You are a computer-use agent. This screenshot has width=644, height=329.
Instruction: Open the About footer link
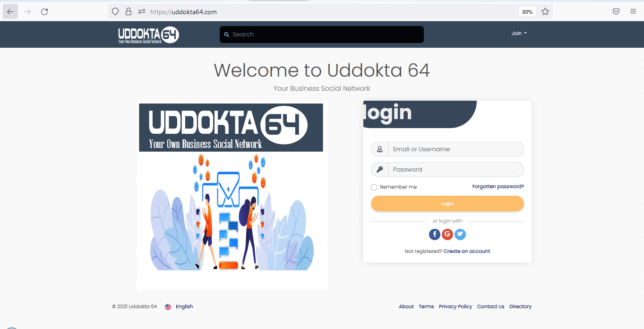coord(406,307)
